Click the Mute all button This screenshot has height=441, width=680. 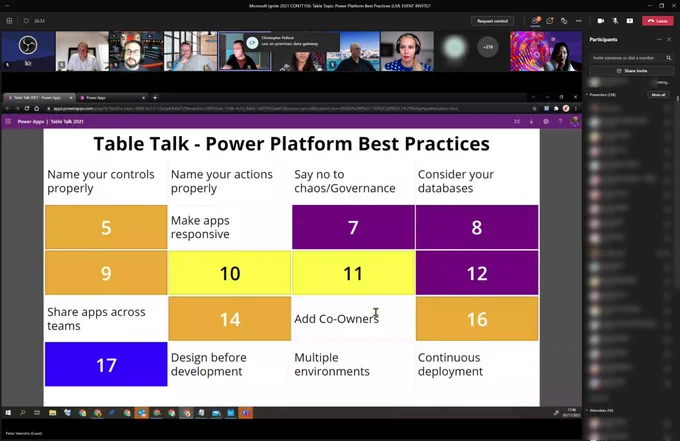(x=658, y=95)
